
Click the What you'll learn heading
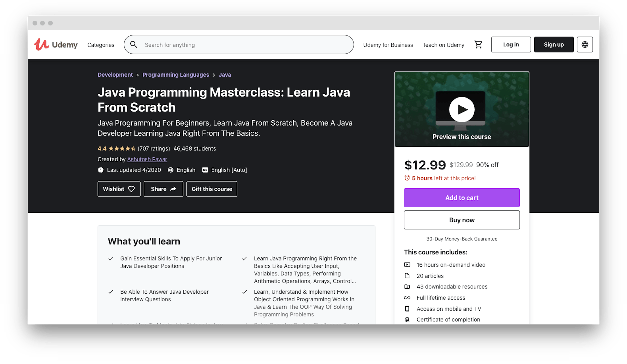point(144,241)
